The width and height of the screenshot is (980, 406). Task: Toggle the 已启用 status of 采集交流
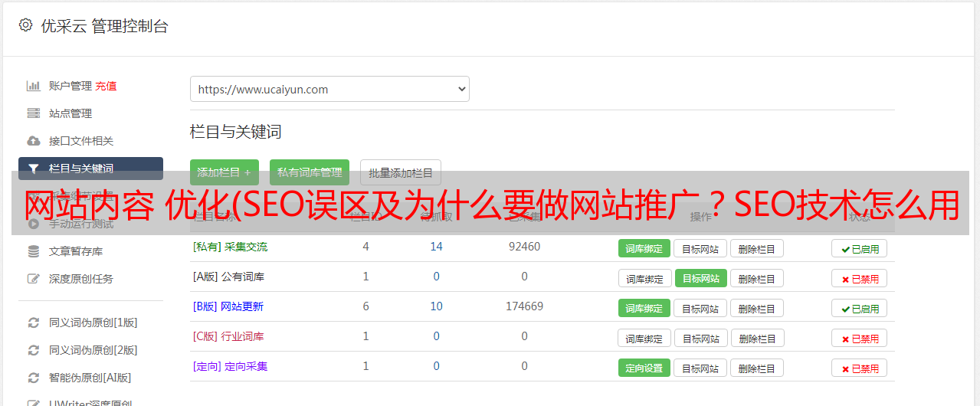tap(859, 248)
